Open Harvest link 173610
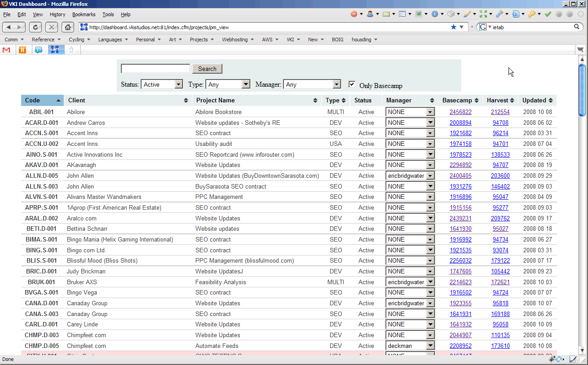This screenshot has height=365, width=588. 500,346
